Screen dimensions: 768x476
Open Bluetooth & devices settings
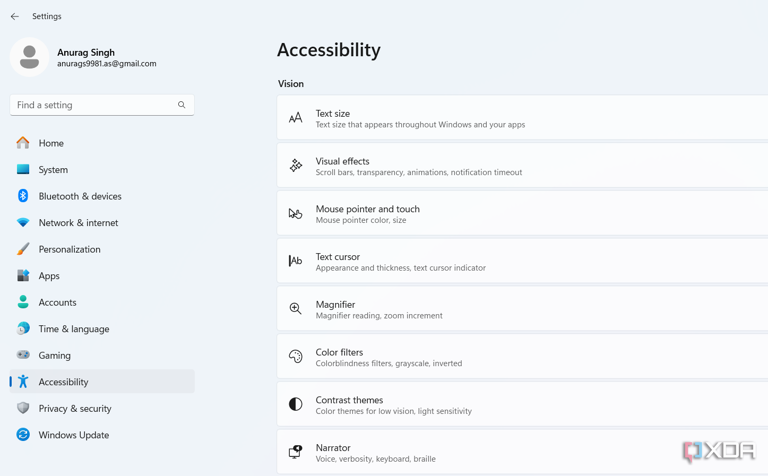coord(80,196)
